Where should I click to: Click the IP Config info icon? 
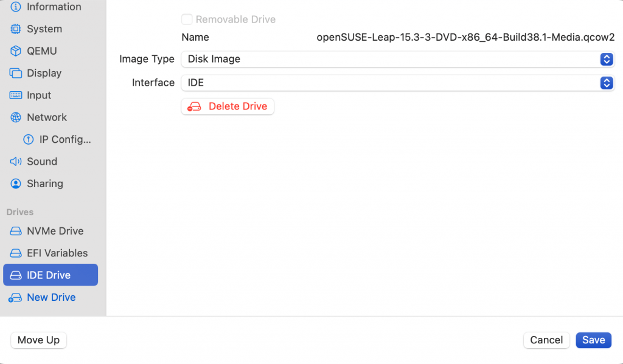pyautogui.click(x=28, y=139)
